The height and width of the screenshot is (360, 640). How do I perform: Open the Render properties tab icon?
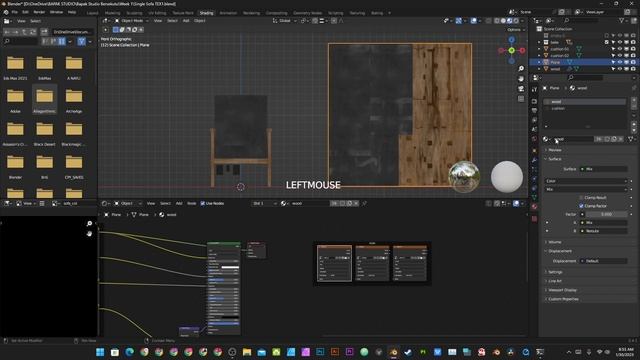tap(534, 101)
